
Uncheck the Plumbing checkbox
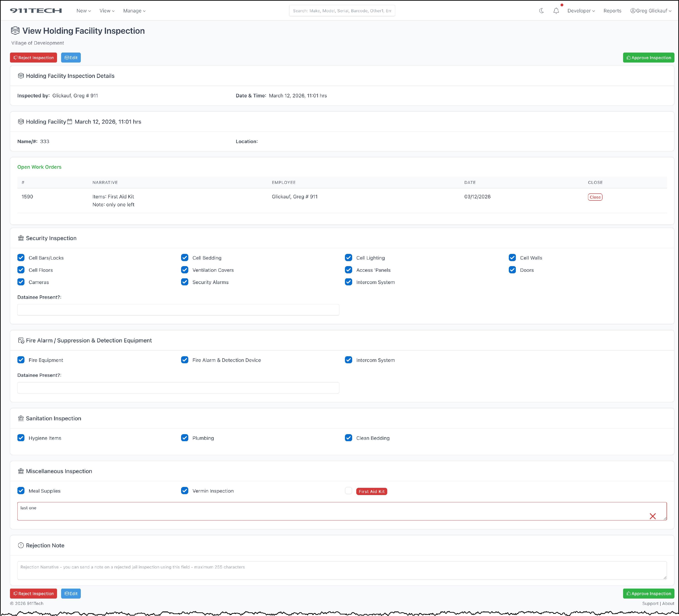pos(184,438)
